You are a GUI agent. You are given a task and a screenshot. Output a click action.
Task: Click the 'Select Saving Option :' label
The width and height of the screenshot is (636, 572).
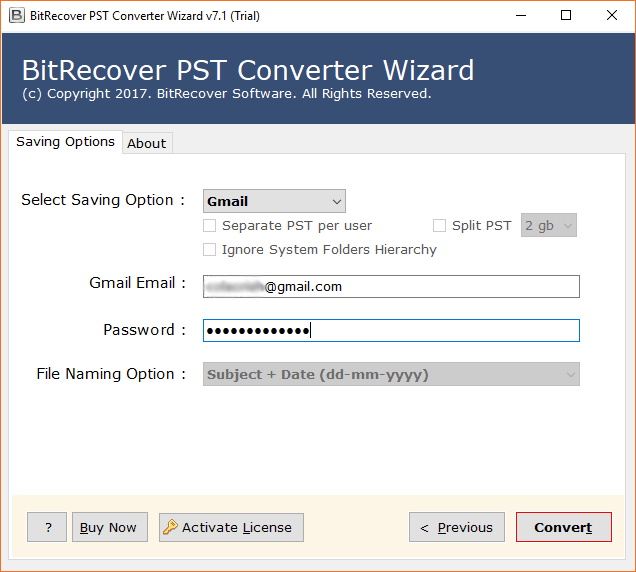point(103,200)
